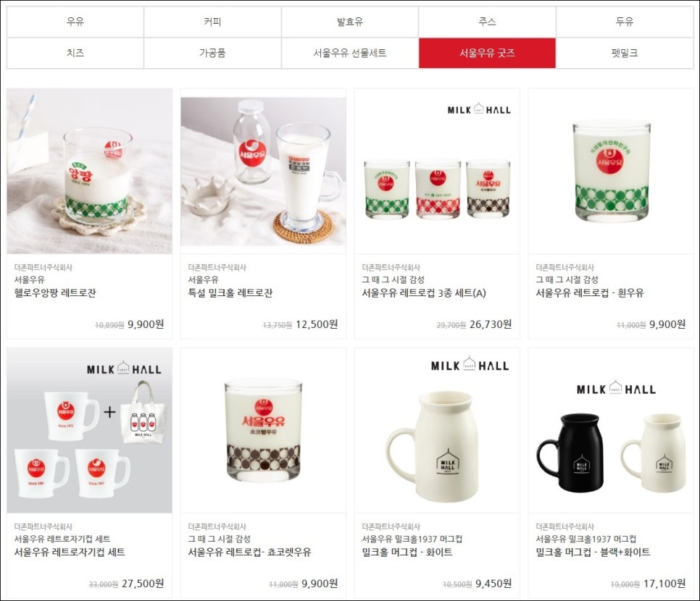This screenshot has height=601, width=700.
Task: Open the 밀크홀 머그컵 - 화이트 thumbnail
Action: pyautogui.click(x=437, y=430)
